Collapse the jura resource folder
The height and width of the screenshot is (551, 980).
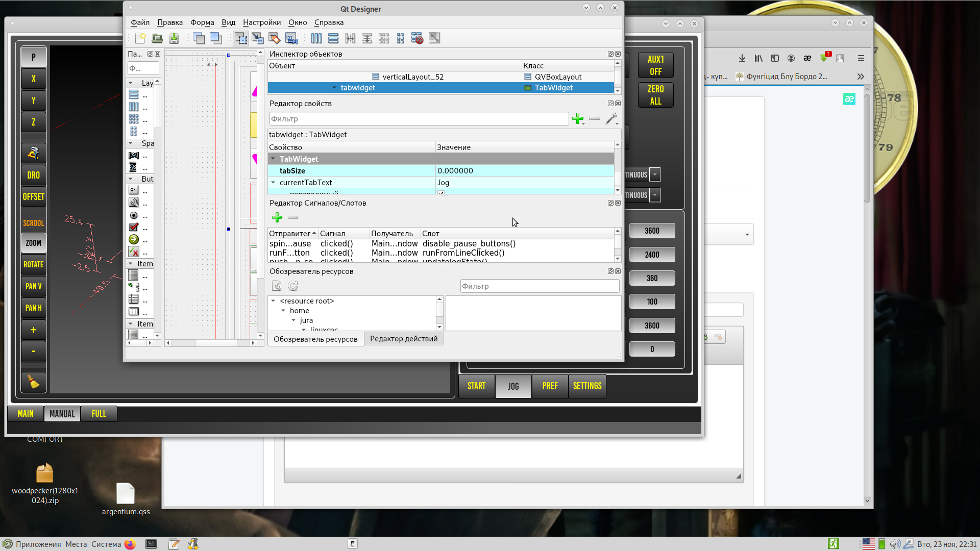coord(293,320)
